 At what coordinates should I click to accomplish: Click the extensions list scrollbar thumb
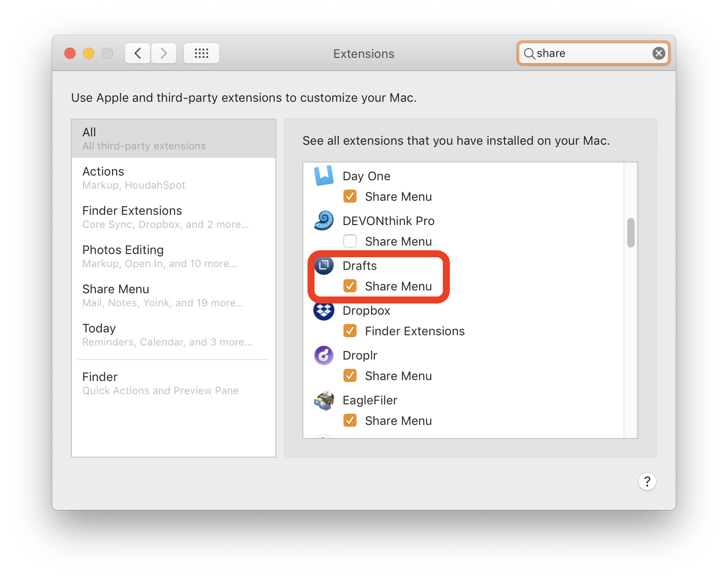tap(631, 233)
